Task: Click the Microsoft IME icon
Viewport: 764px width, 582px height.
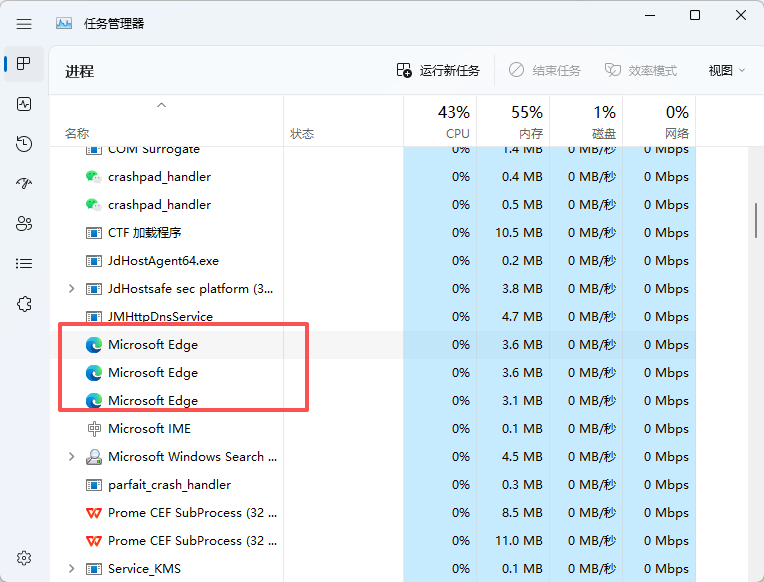Action: tap(94, 428)
